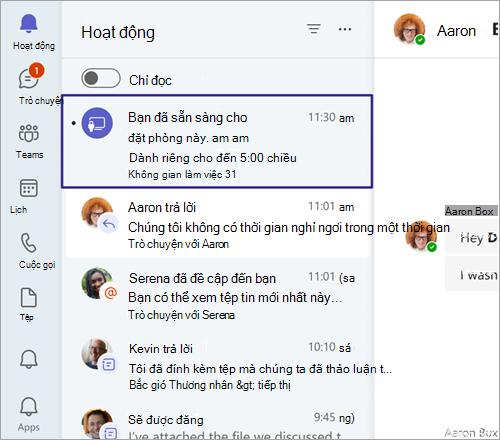Click the Không gian làm việc 31 text
This screenshot has width=500, height=440.
click(182, 174)
